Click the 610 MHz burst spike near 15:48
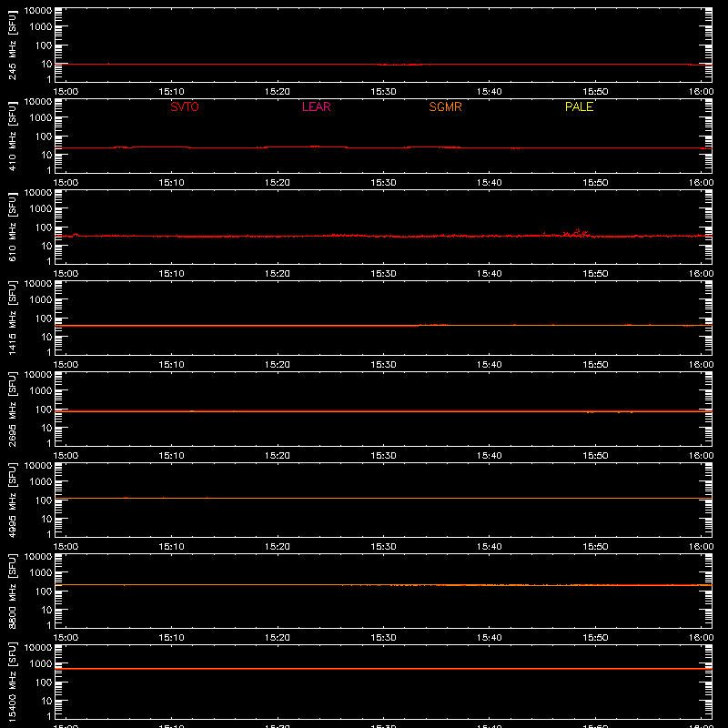This screenshot has height=728, width=728. coord(578,233)
